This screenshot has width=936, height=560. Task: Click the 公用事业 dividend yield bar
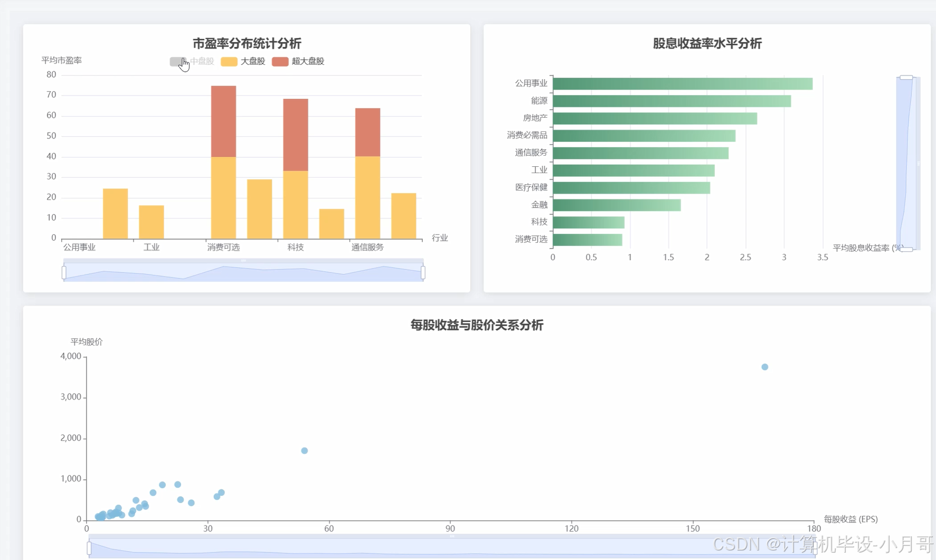coord(683,83)
